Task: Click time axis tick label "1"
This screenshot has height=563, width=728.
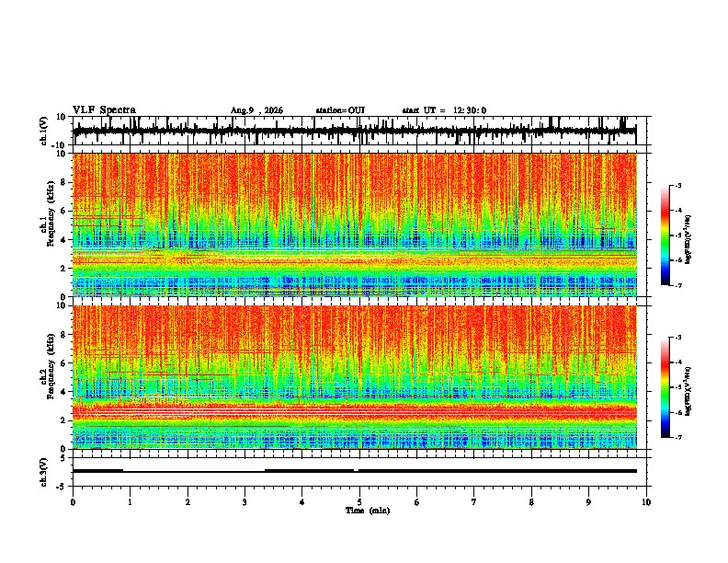Action: coord(130,502)
